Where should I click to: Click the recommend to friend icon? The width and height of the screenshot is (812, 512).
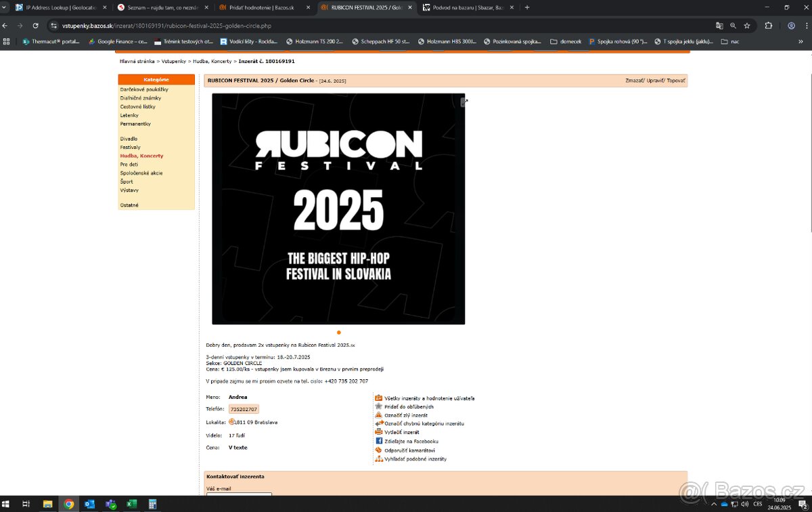click(379, 450)
